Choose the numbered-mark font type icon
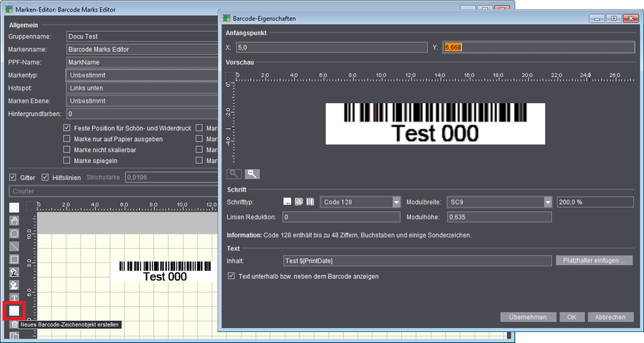644x343 pixels. point(287,202)
